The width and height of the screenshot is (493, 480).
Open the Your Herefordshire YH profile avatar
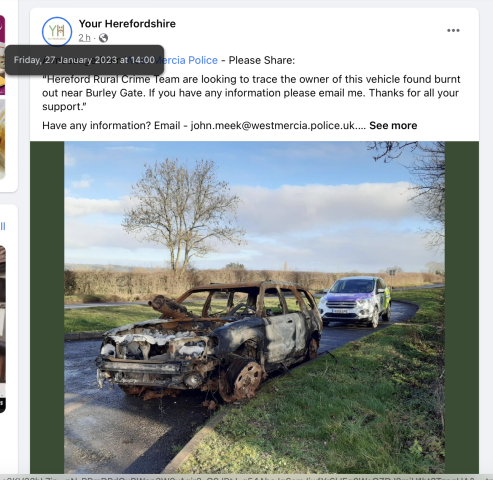pos(57,31)
